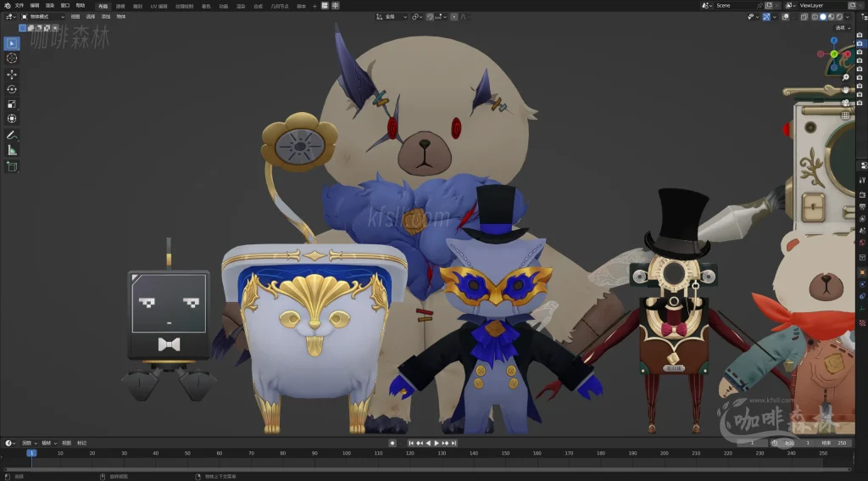
Task: Click green Y axis on navigation gizmo
Action: coord(834,53)
